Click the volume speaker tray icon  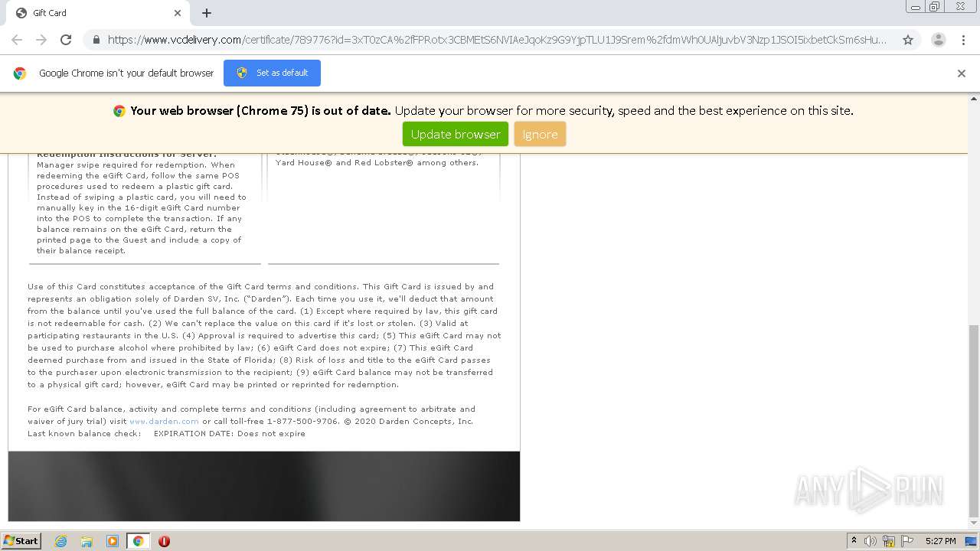point(871,541)
